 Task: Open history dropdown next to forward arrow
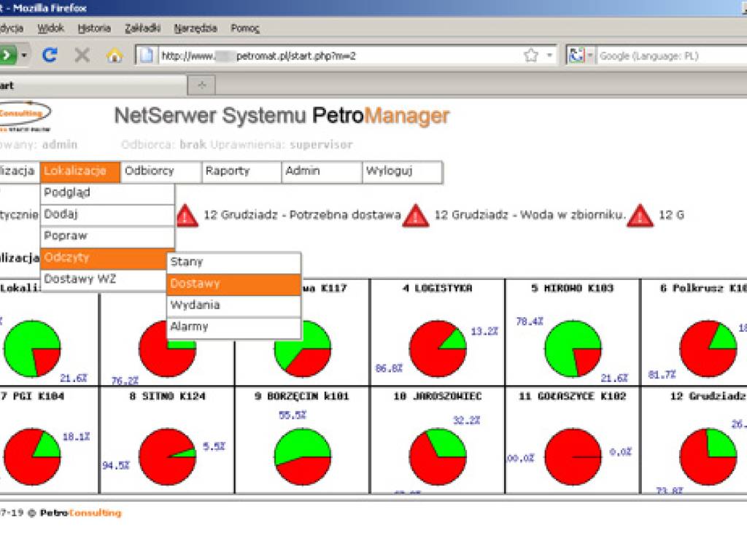click(24, 55)
